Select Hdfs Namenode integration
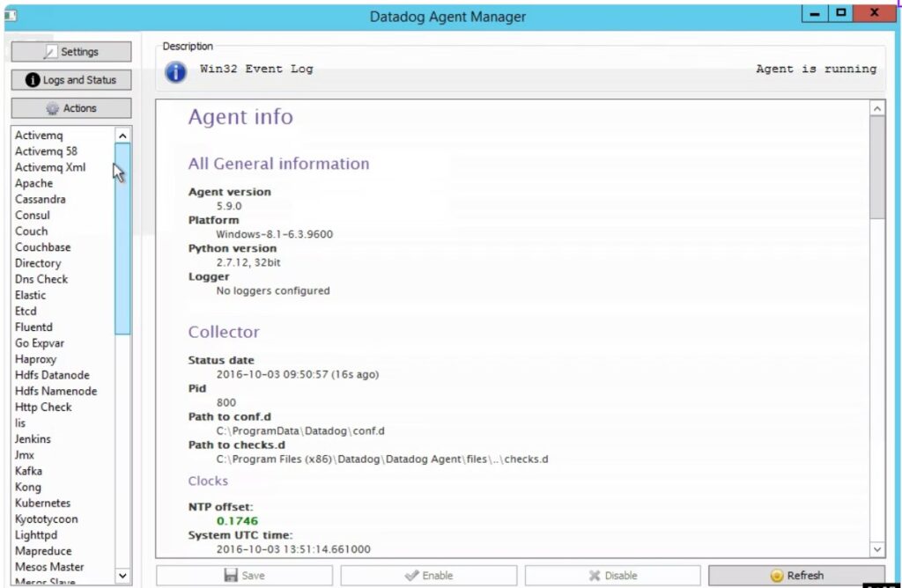The height and width of the screenshot is (588, 902). click(x=55, y=391)
